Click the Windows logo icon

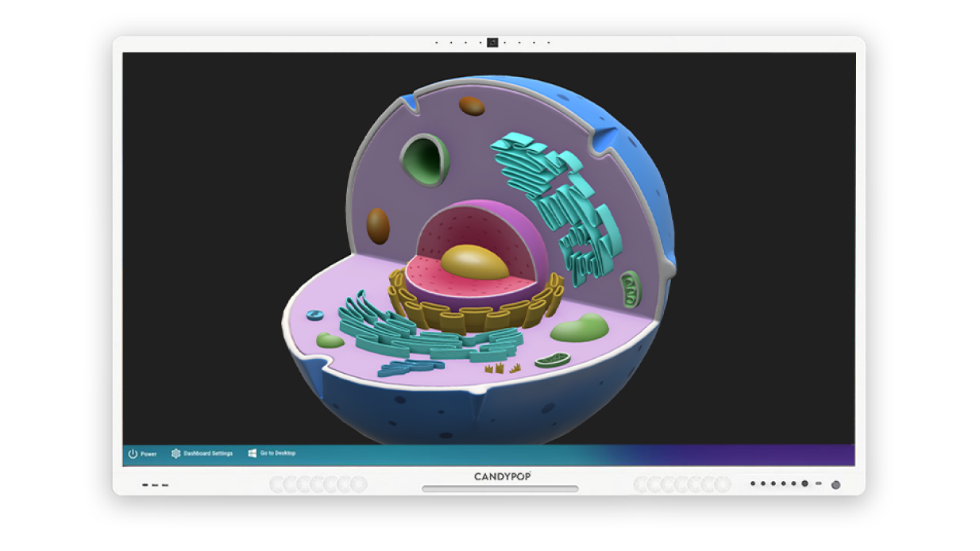pyautogui.click(x=253, y=453)
